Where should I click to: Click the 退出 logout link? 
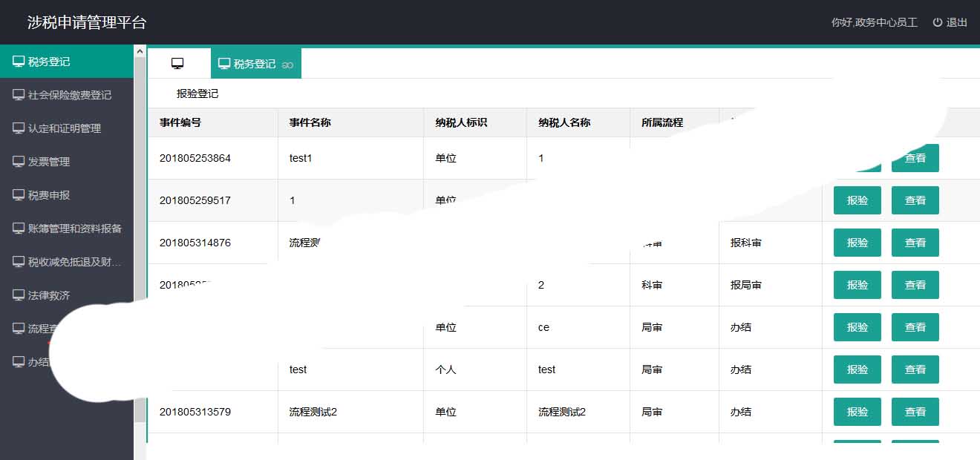[956, 22]
